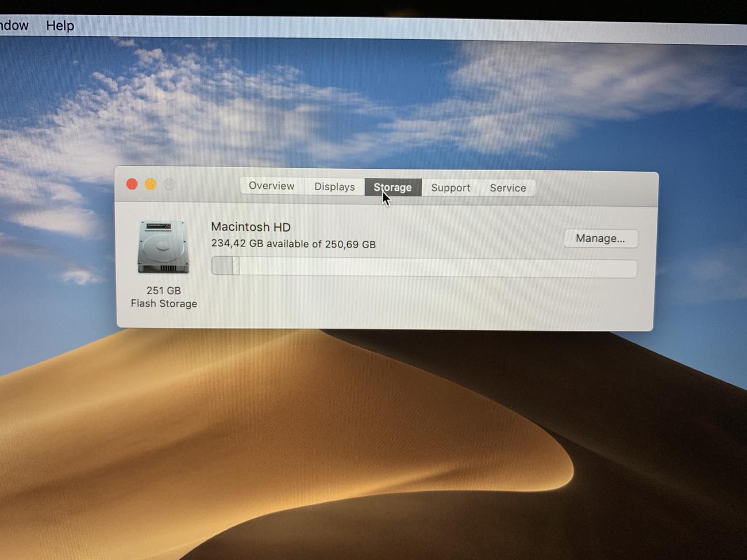The height and width of the screenshot is (560, 747).
Task: Click the used segment of storage bar
Action: (222, 266)
